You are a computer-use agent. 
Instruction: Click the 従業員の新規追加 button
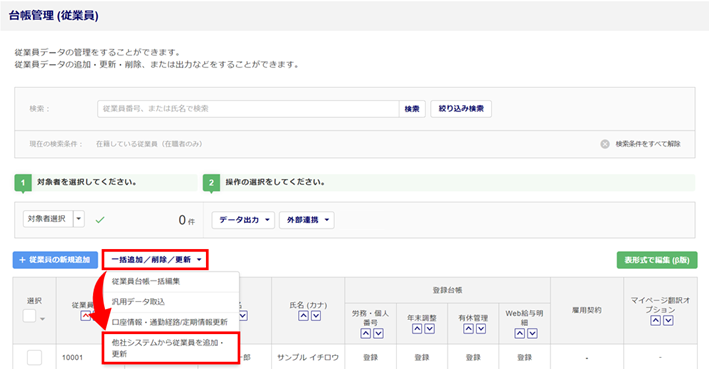pyautogui.click(x=55, y=260)
